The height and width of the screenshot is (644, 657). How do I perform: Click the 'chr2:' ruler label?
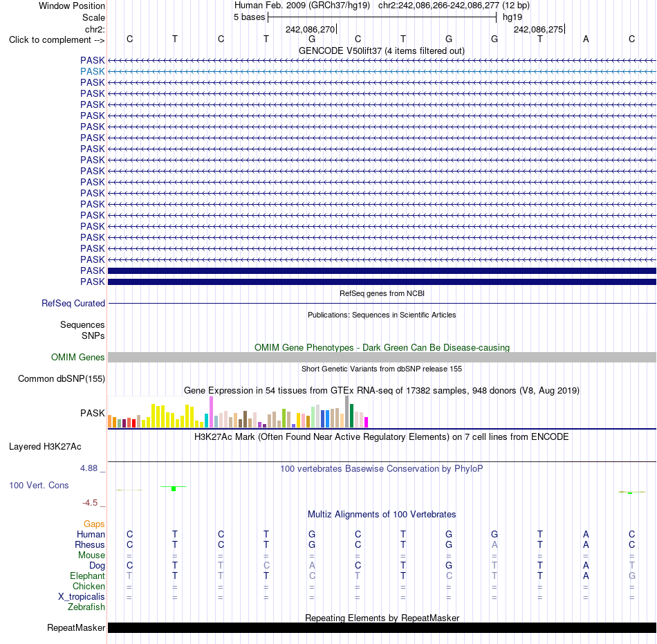coord(95,29)
